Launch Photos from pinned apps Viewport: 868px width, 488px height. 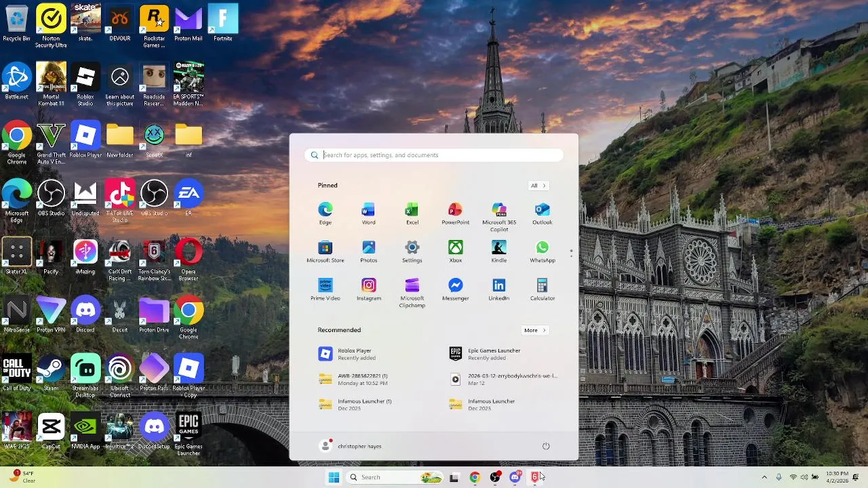pyautogui.click(x=368, y=251)
